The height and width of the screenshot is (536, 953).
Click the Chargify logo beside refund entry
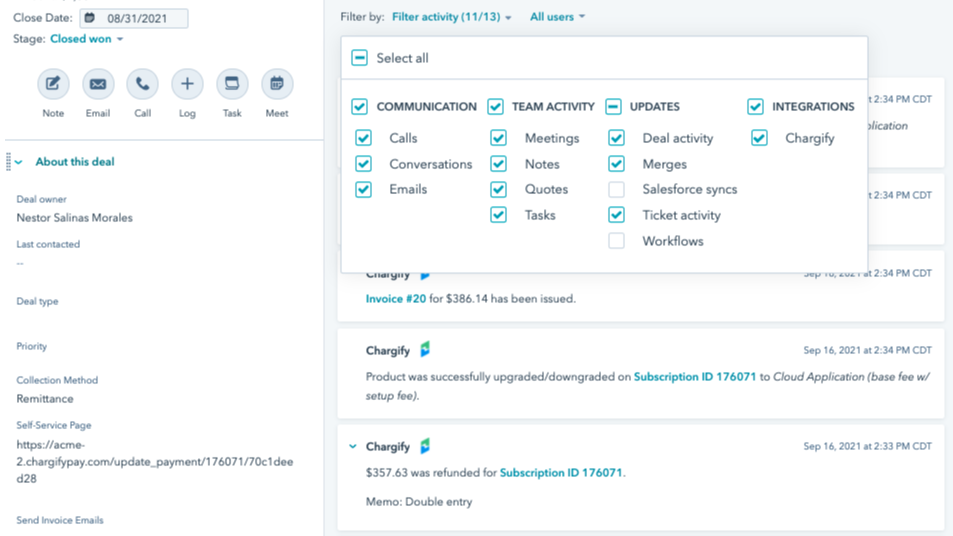coord(425,446)
